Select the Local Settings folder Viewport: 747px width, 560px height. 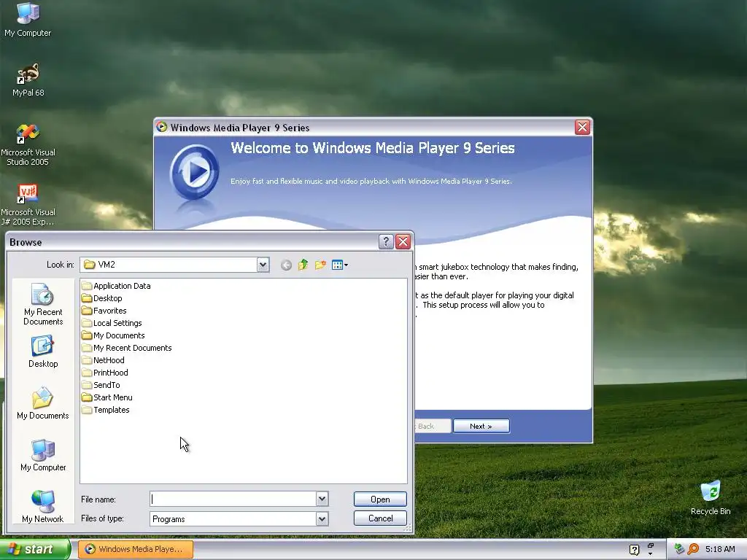coord(112,323)
